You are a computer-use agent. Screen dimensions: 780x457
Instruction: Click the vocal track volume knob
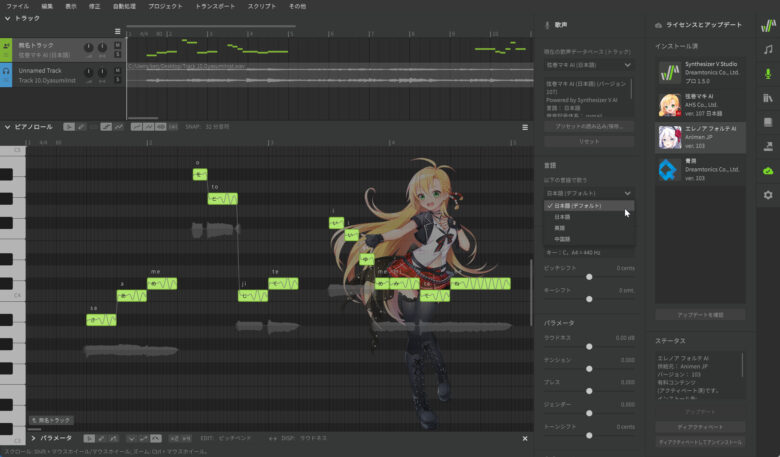click(x=89, y=48)
